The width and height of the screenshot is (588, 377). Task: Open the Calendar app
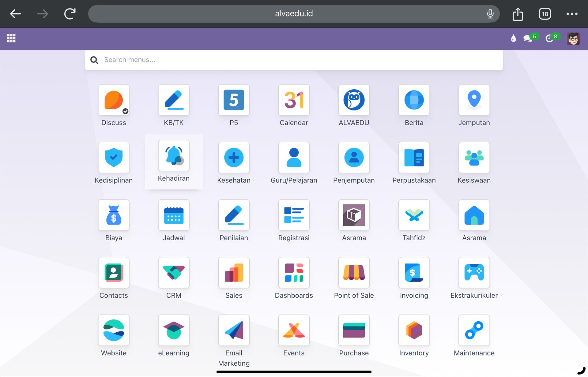(294, 100)
